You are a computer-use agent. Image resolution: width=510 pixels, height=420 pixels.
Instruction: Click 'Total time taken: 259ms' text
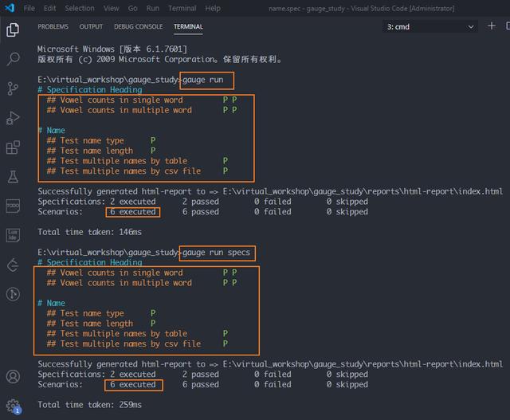click(x=90, y=405)
